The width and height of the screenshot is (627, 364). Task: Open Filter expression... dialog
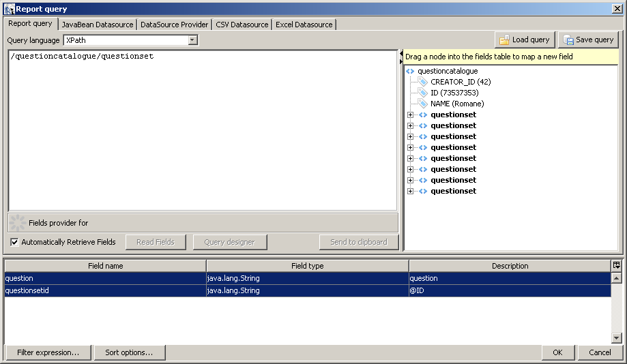tap(48, 352)
